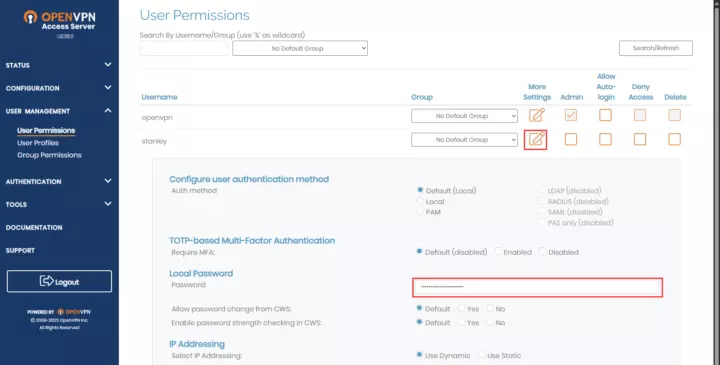Go to Group Permissions page
Viewport: 720px width, 365px height.
tap(49, 155)
